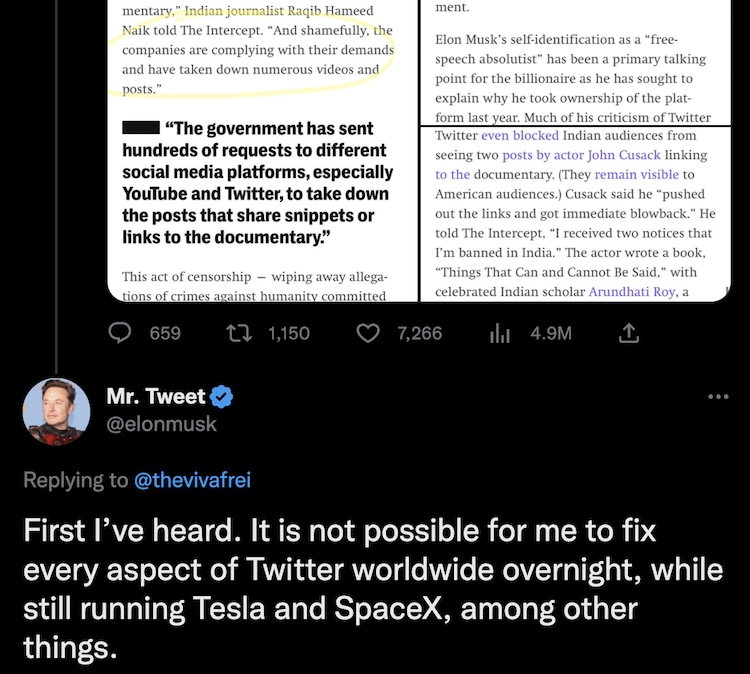Click the 4.9M views count

point(551,333)
